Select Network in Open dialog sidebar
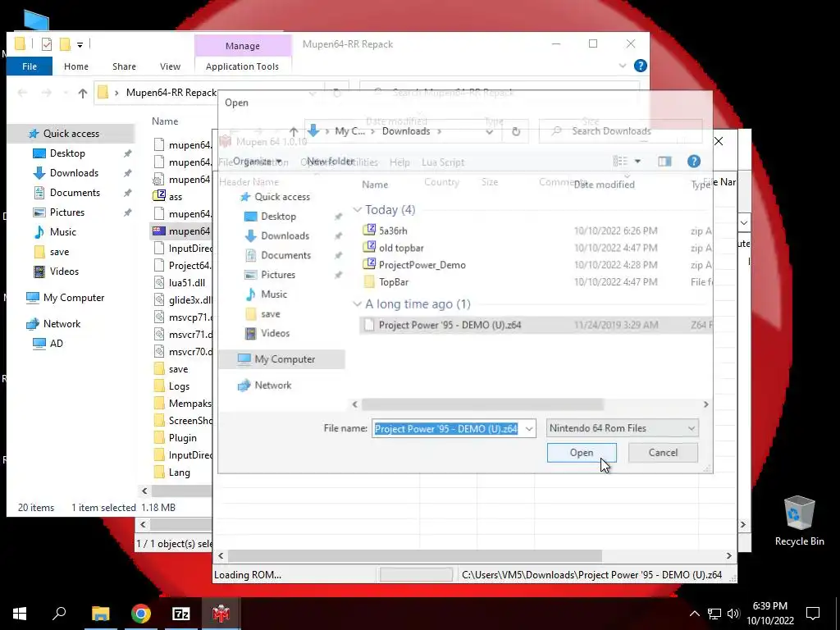The image size is (840, 630). [x=272, y=386]
